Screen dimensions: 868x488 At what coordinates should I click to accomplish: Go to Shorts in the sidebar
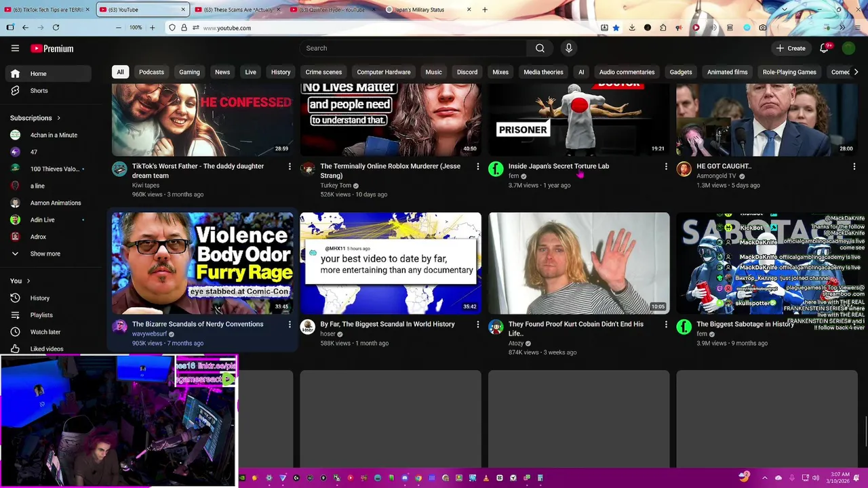click(47, 91)
